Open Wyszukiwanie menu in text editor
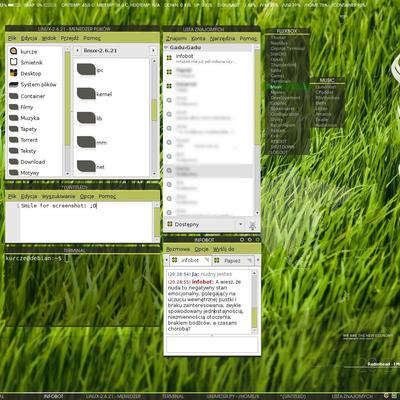 [x=58, y=196]
